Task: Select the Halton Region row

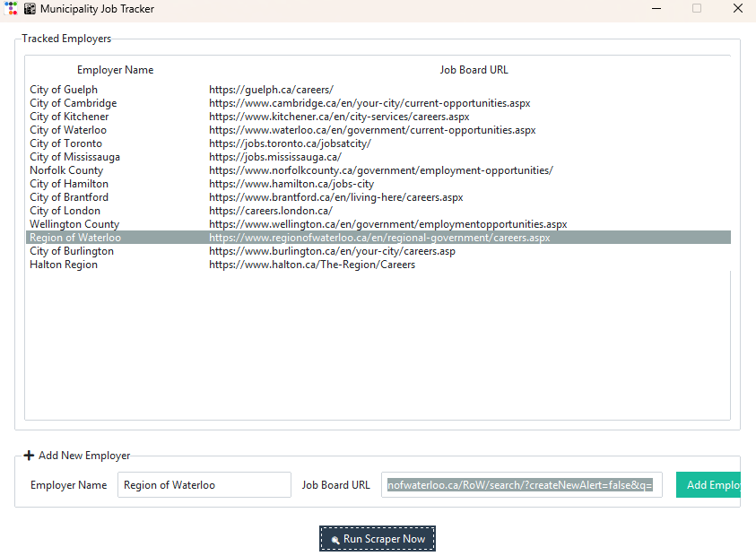Action: click(378, 265)
